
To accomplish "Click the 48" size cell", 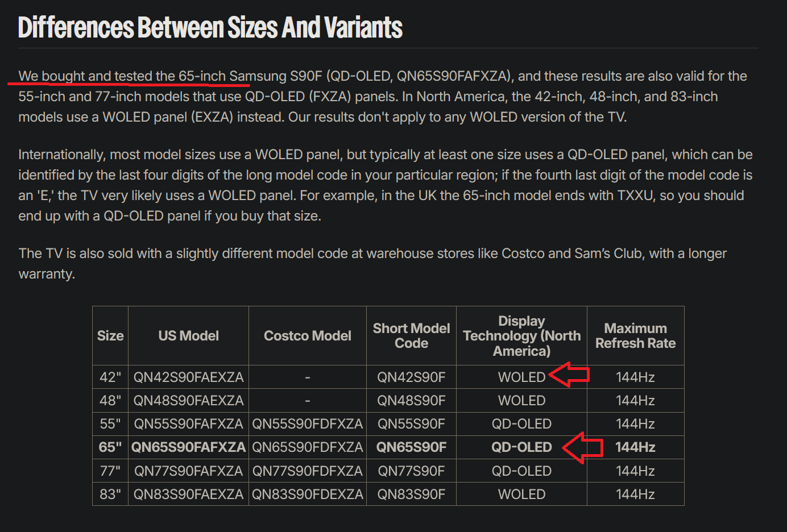I will coord(110,401).
